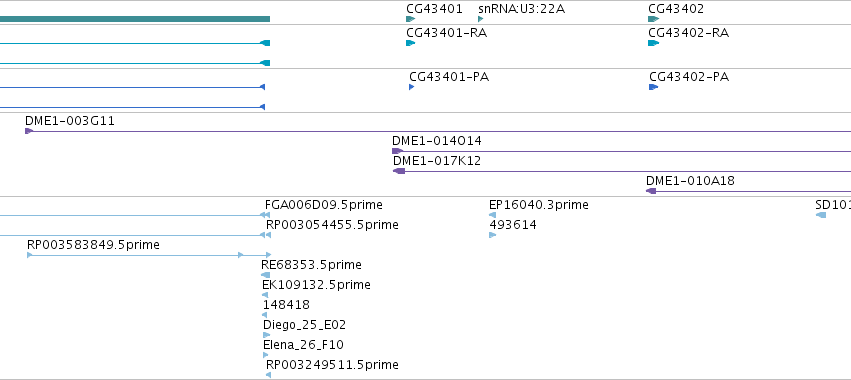The image size is (851, 380).
Task: Click the 493614 feature arrow
Action: coord(492,235)
